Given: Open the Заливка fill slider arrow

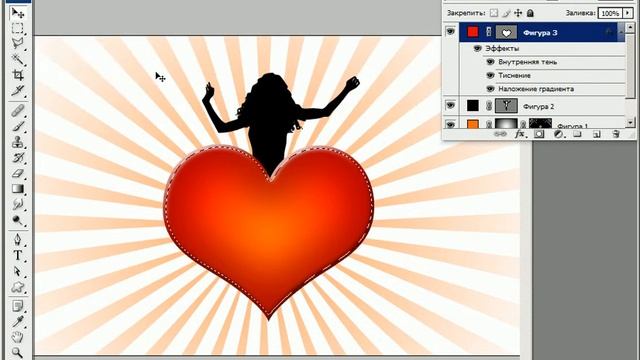Looking at the screenshot, I should click(628, 13).
